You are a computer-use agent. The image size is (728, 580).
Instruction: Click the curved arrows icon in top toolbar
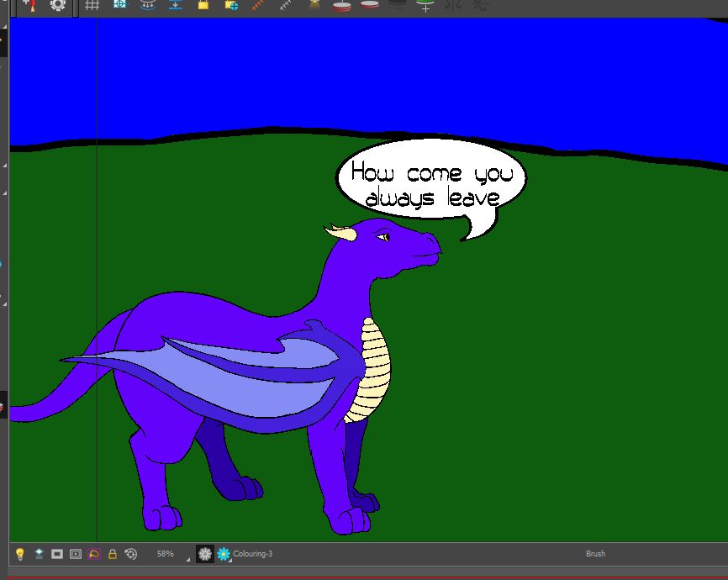pos(148,5)
